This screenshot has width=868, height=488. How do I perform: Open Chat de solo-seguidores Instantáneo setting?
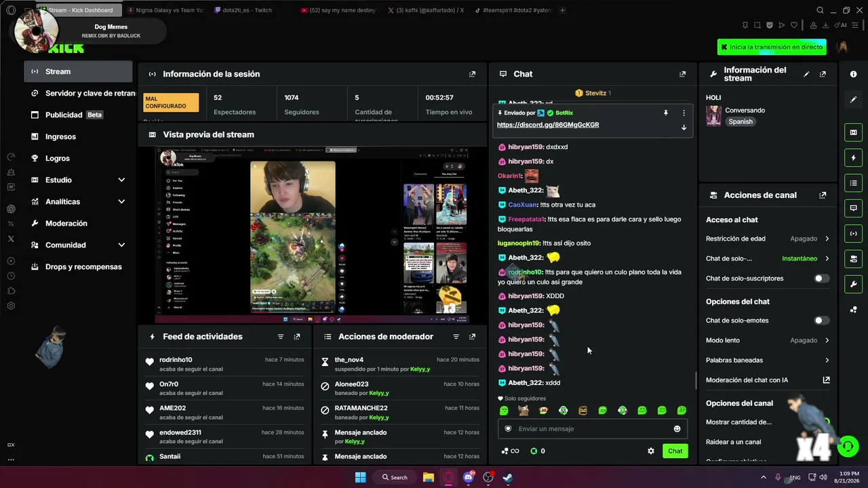click(768, 258)
